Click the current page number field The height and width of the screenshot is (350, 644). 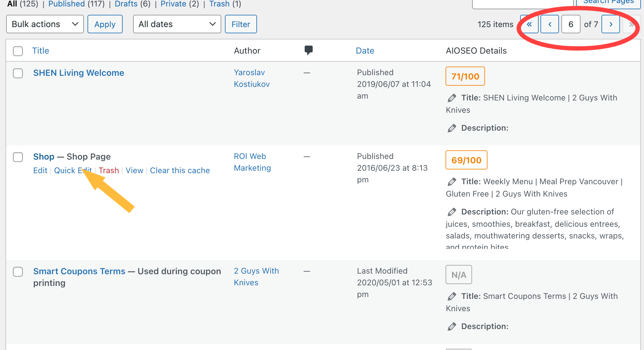pos(571,24)
